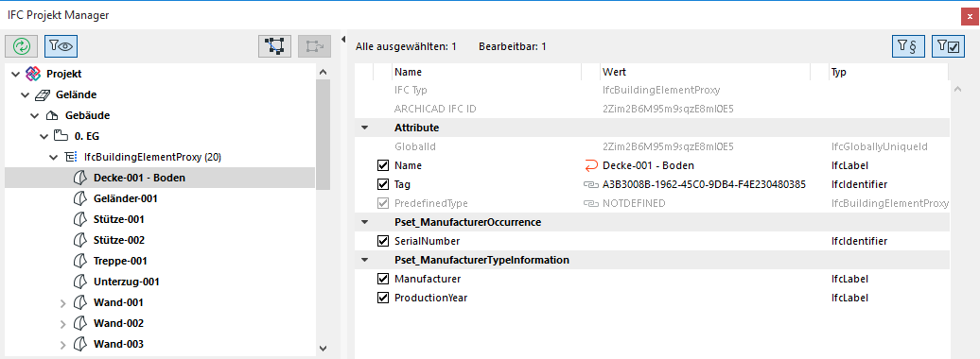Screen dimensions: 980x359
Task: Uncheck the Tag attribute checkbox
Action: pyautogui.click(x=383, y=184)
